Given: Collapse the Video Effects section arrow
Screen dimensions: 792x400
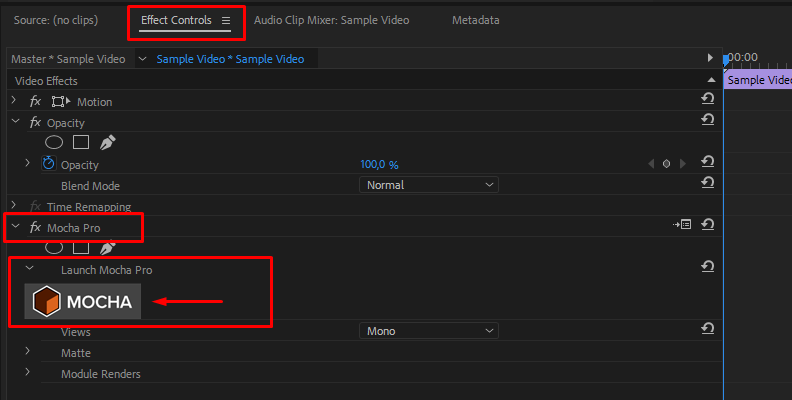Looking at the screenshot, I should pyautogui.click(x=711, y=80).
